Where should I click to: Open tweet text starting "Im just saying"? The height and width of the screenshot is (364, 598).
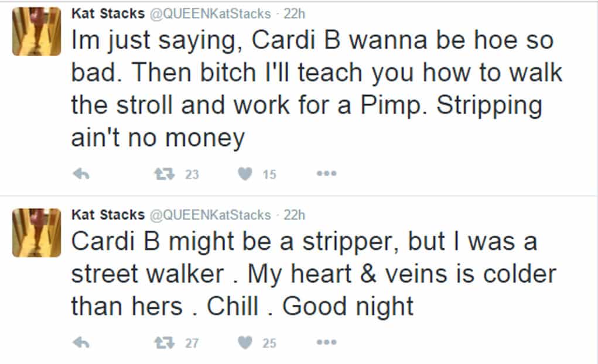click(316, 89)
